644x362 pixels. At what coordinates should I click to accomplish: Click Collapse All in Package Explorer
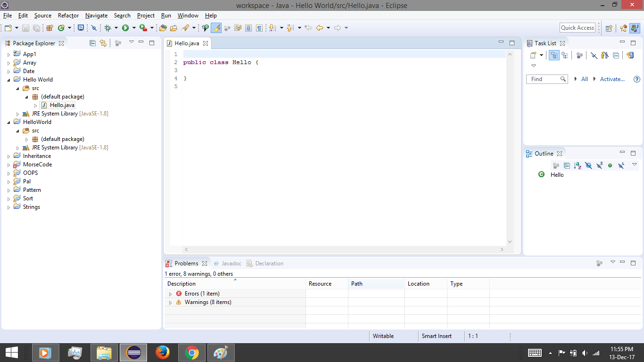[x=92, y=43]
